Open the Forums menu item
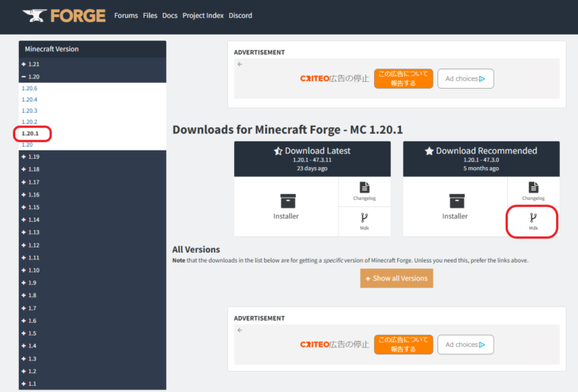578x392 pixels. (x=126, y=15)
